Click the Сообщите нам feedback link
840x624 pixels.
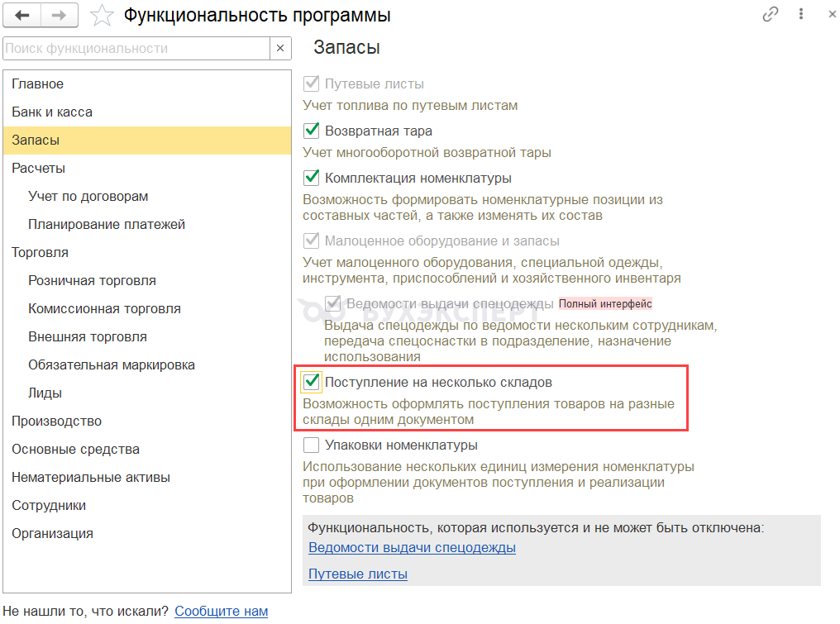pos(222,611)
